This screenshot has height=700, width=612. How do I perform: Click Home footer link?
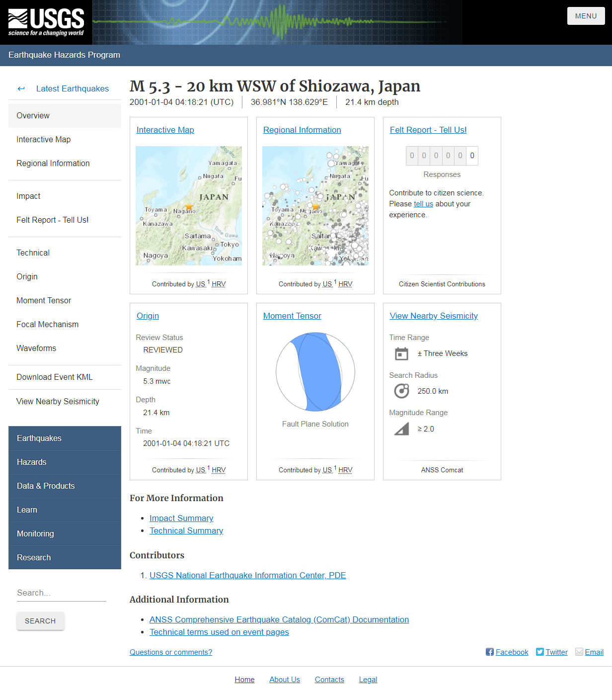pos(244,680)
